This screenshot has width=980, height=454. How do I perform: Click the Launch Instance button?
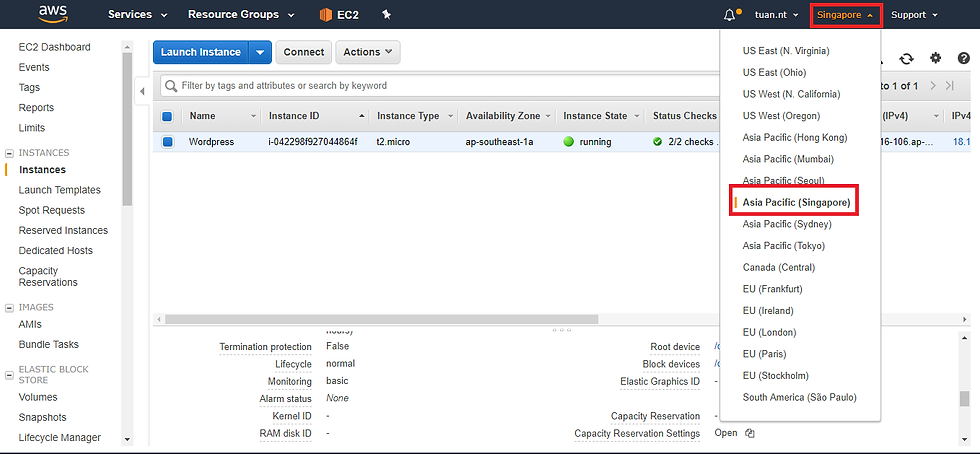point(201,53)
